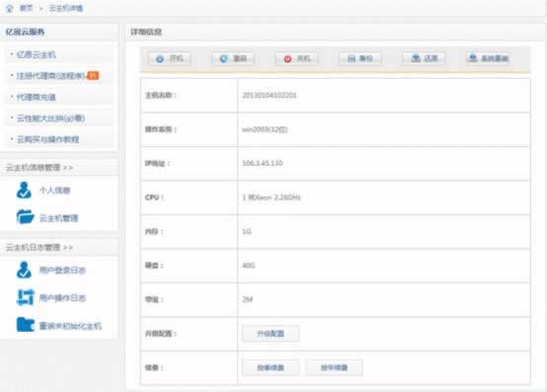Screen dimensions: 547x392
Task: Click the CPU row label
Action: tap(154, 197)
